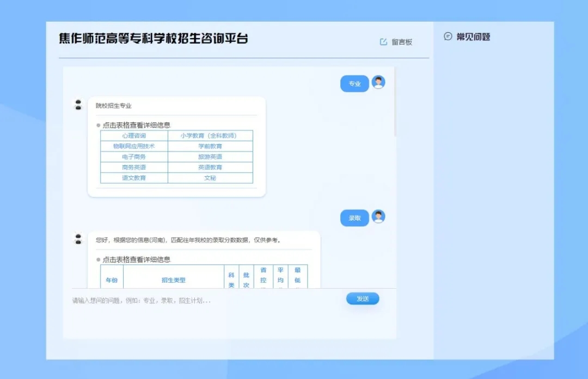The image size is (588, 379).
Task: Click the bot avatar beside 院校招生专业 reply
Action: 78,104
